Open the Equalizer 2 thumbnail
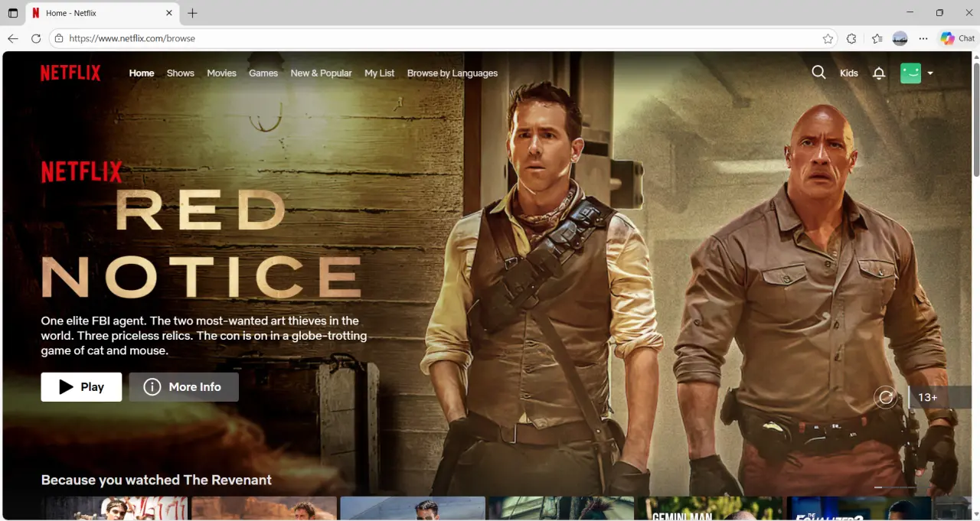980x521 pixels. click(858, 509)
